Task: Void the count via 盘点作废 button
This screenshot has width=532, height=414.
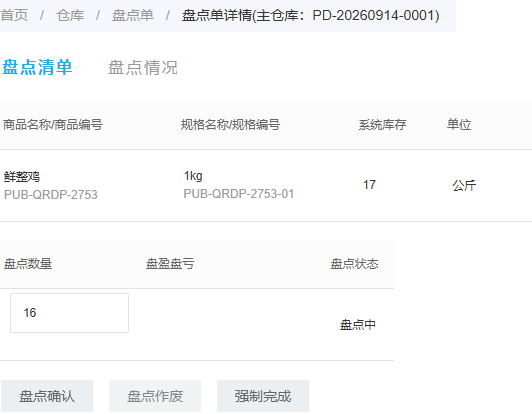Action: click(x=155, y=396)
